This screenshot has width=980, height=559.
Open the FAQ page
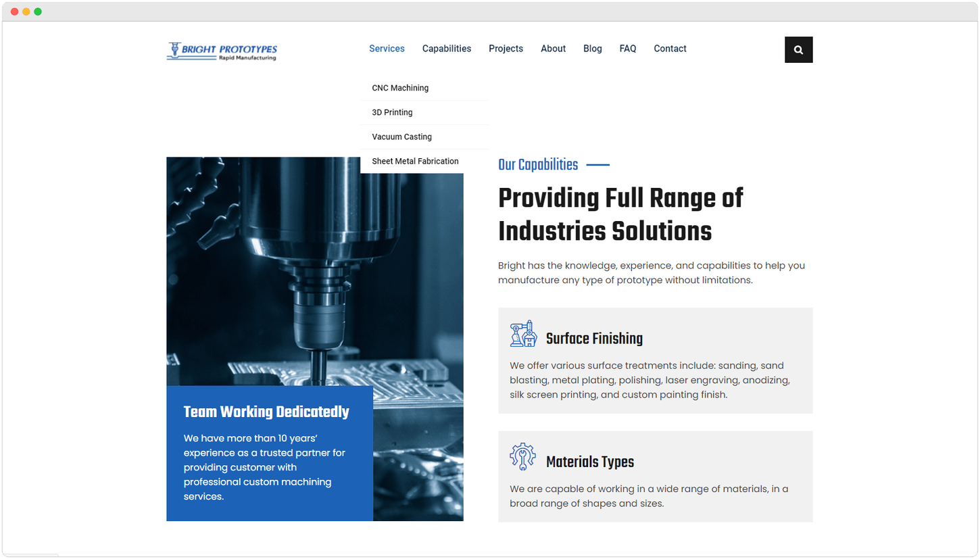[628, 49]
